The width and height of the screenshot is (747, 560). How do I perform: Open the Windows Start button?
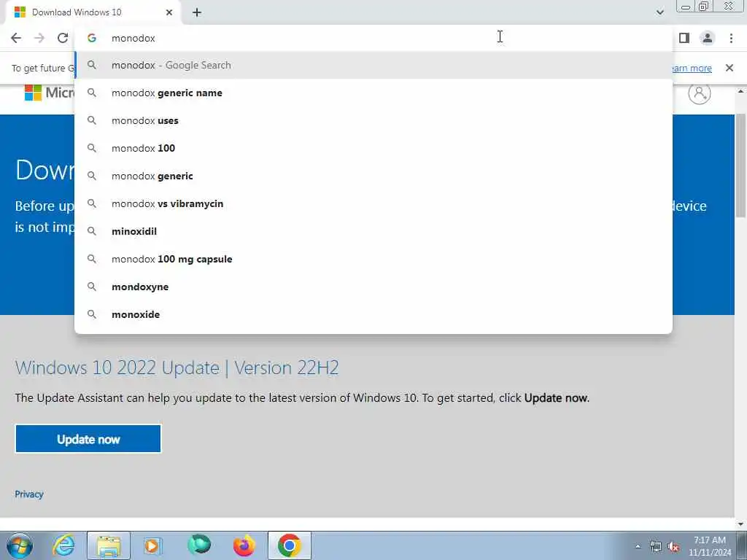[20, 545]
